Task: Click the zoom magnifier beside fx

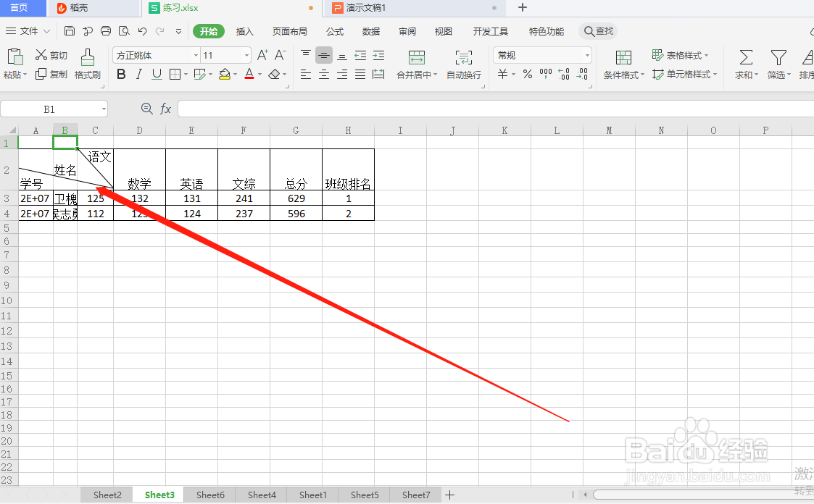Action: point(147,109)
